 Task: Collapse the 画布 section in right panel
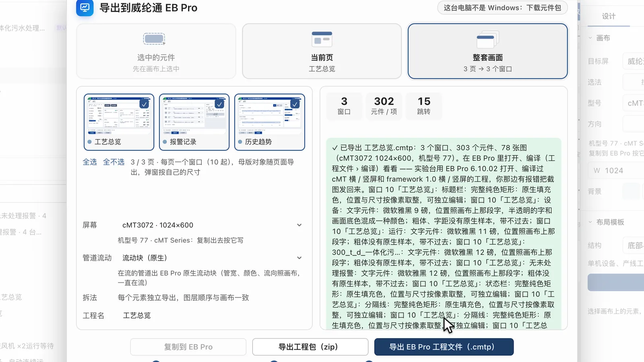click(x=599, y=38)
